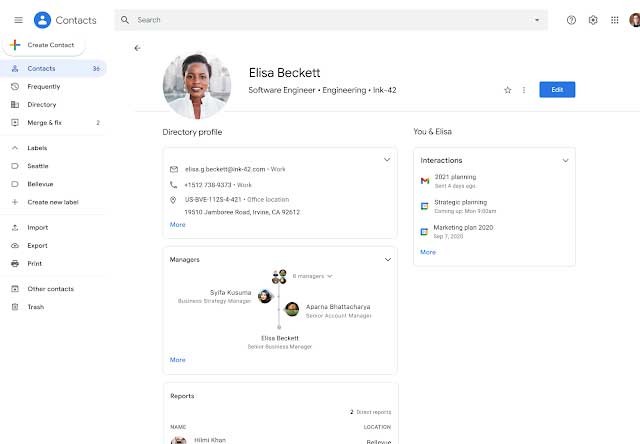Open the Help question mark icon
The width and height of the screenshot is (640, 444).
pos(571,20)
